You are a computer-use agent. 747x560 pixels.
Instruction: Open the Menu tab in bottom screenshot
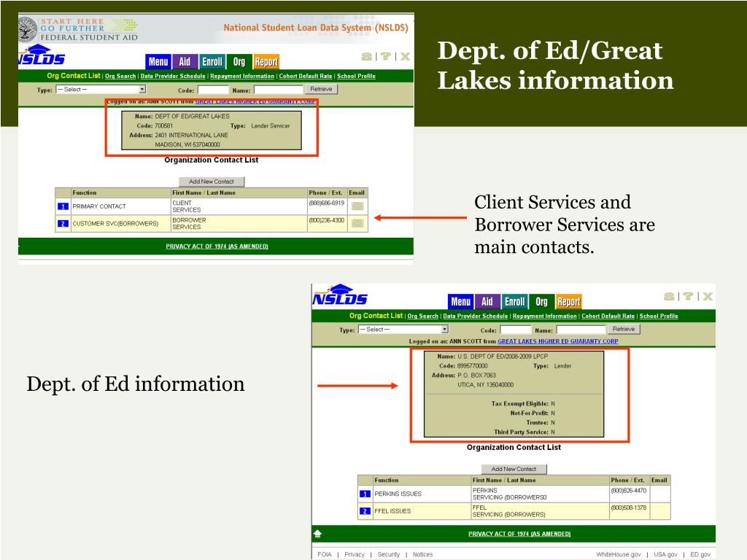(x=461, y=301)
